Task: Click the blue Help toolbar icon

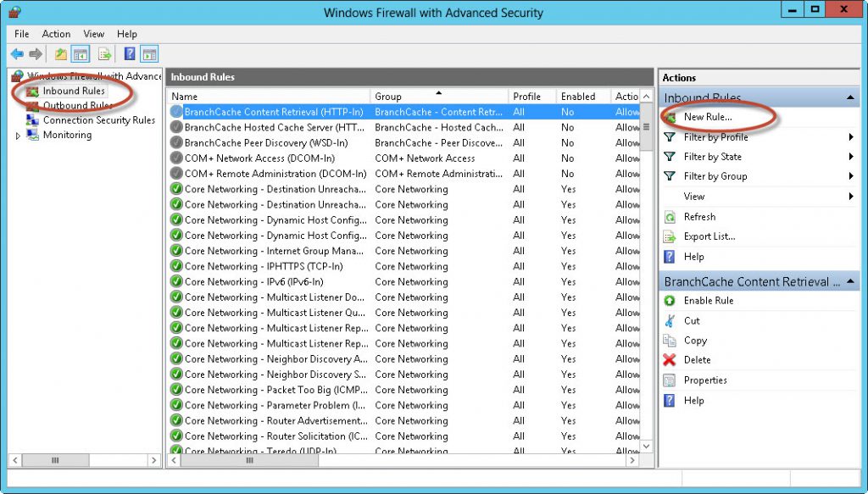Action: coord(130,53)
